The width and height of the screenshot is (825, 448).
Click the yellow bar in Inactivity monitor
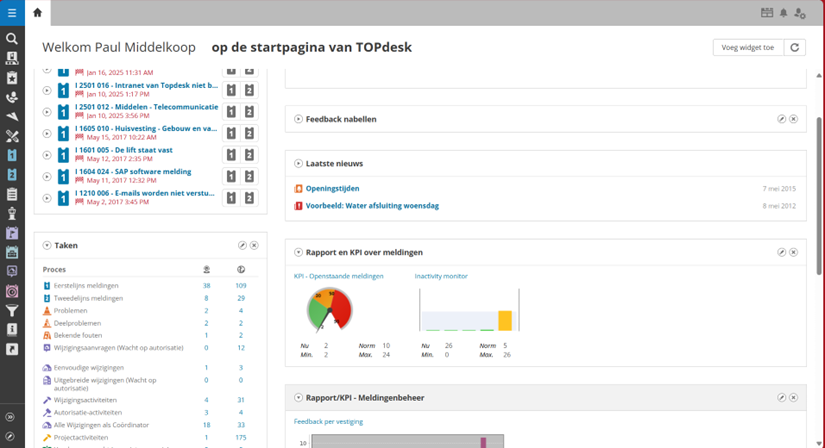pos(505,320)
